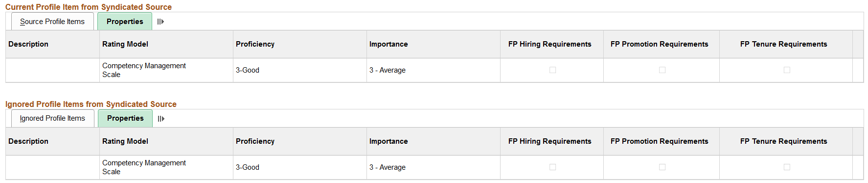Toggle FP Promotion Requirements checkbox in Ignored Items grid
The image size is (868, 183).
[662, 167]
